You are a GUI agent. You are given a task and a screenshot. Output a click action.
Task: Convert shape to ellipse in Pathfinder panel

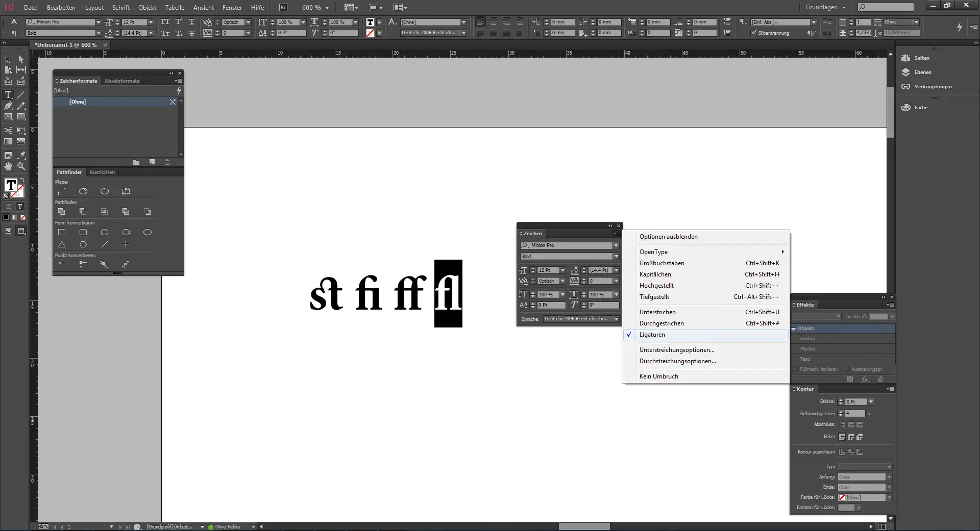pos(148,233)
